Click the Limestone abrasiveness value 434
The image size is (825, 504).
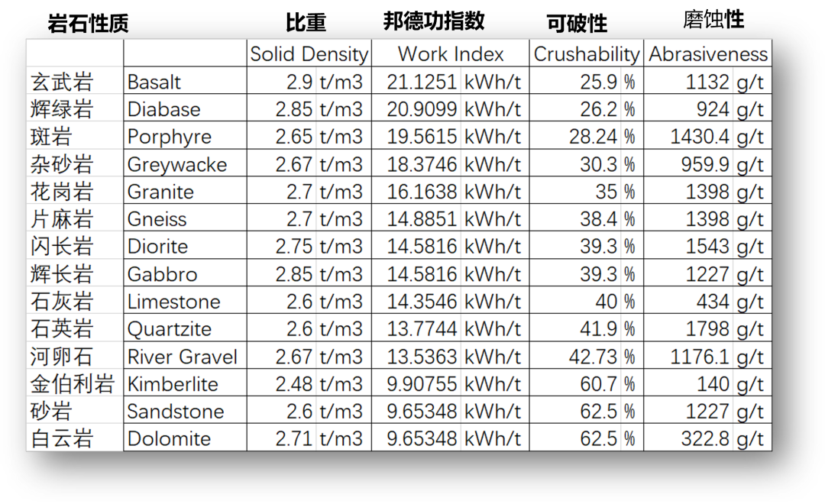pos(712,302)
